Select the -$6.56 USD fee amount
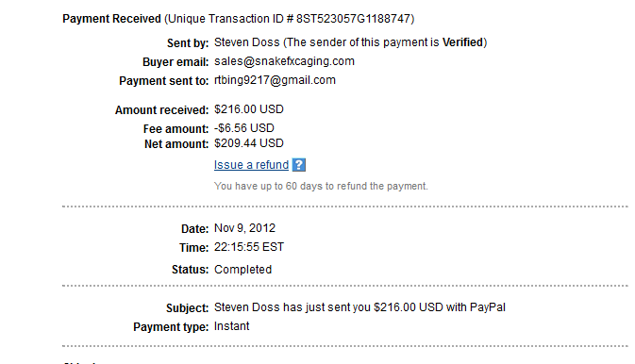Screen dimensions: 635x364 (x=244, y=128)
